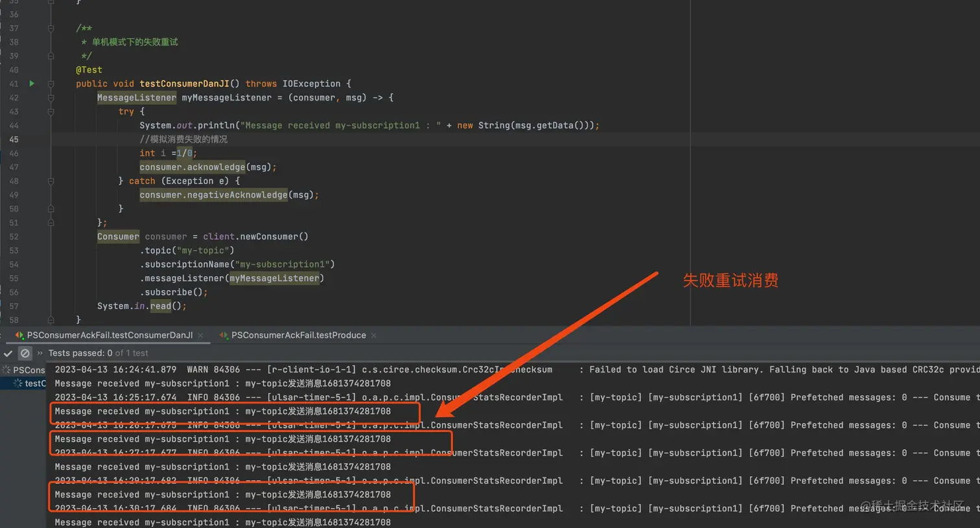Close the PSConsumerAckFail.testConsumerDanJI run tab
The height and width of the screenshot is (528, 980).
coord(201,336)
